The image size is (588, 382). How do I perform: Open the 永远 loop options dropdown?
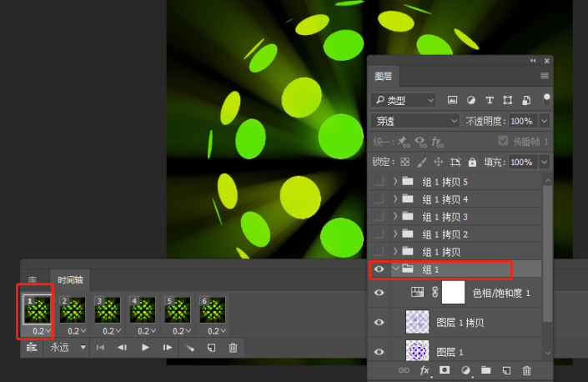pos(68,347)
